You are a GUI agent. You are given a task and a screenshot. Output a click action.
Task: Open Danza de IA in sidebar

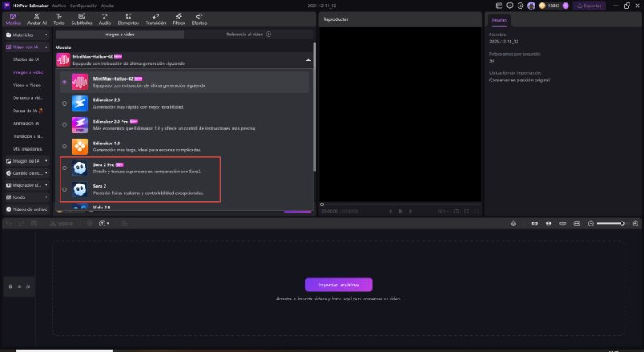[x=28, y=110]
